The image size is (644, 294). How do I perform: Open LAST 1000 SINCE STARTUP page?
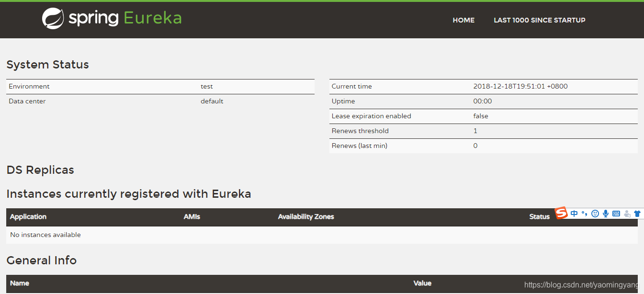[540, 20]
